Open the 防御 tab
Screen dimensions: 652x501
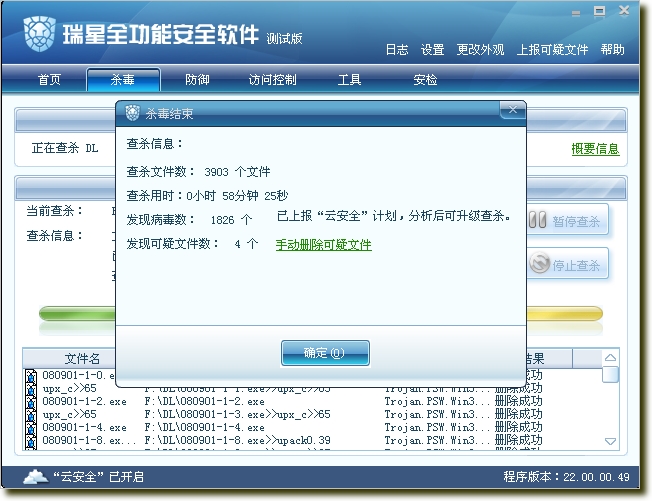[x=197, y=79]
